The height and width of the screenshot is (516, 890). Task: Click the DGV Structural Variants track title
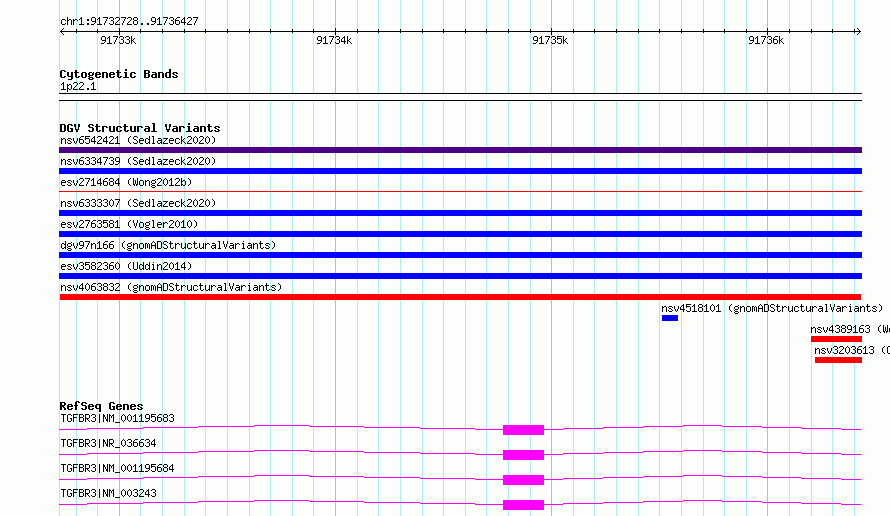[140, 128]
